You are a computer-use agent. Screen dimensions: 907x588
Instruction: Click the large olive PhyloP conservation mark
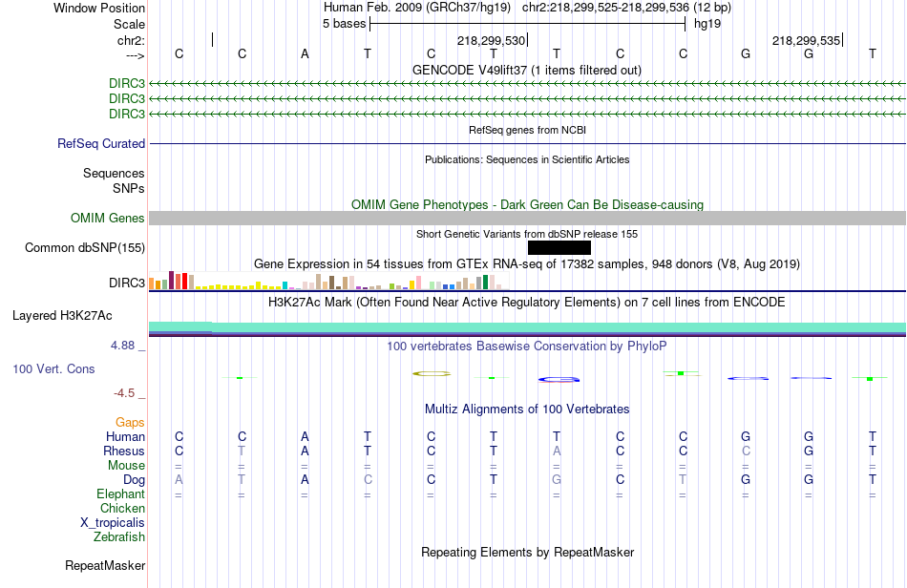pos(432,374)
